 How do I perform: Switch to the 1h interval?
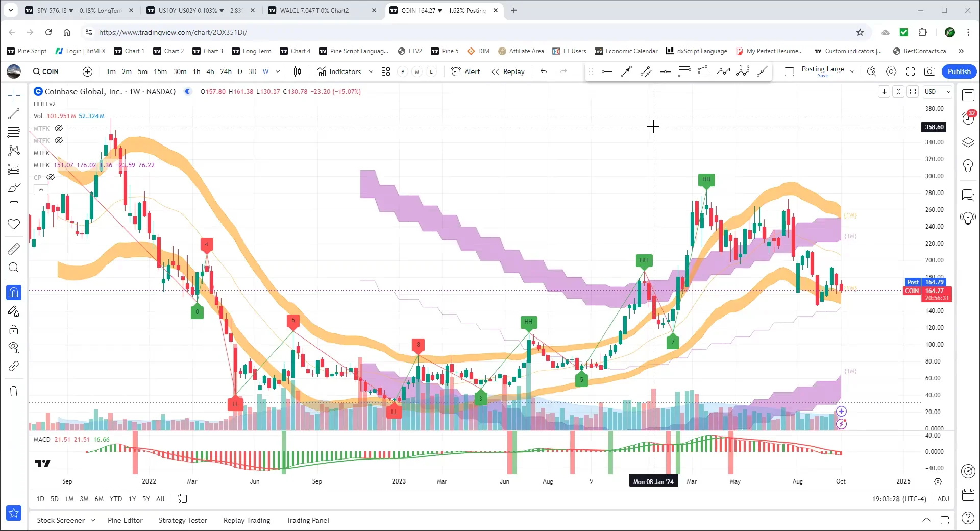pyautogui.click(x=197, y=72)
